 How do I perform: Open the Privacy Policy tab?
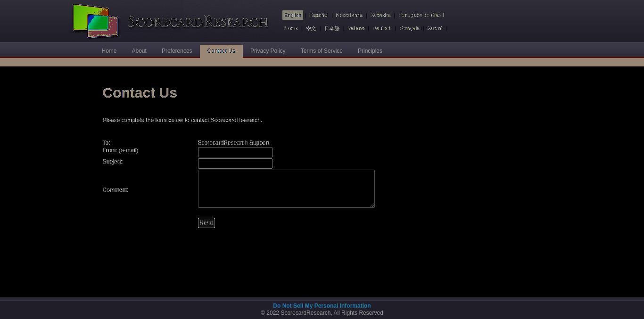tap(268, 51)
